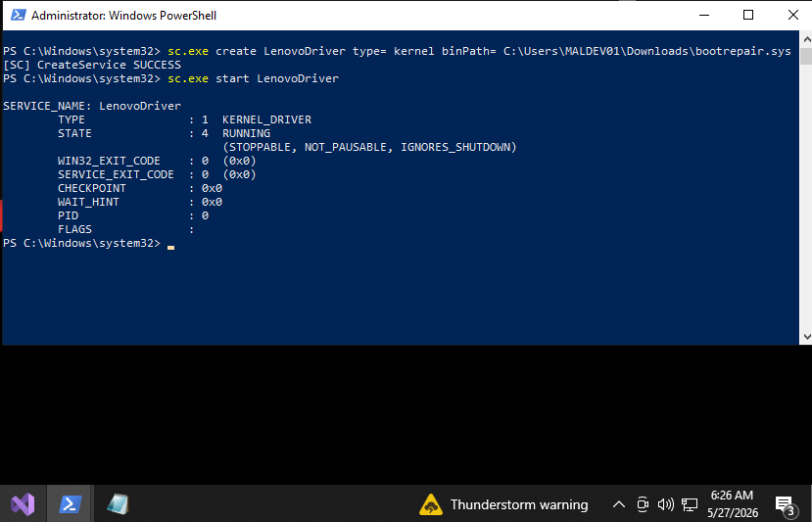Select the PowerShell taskbar button
This screenshot has height=522, width=812.
[x=70, y=503]
